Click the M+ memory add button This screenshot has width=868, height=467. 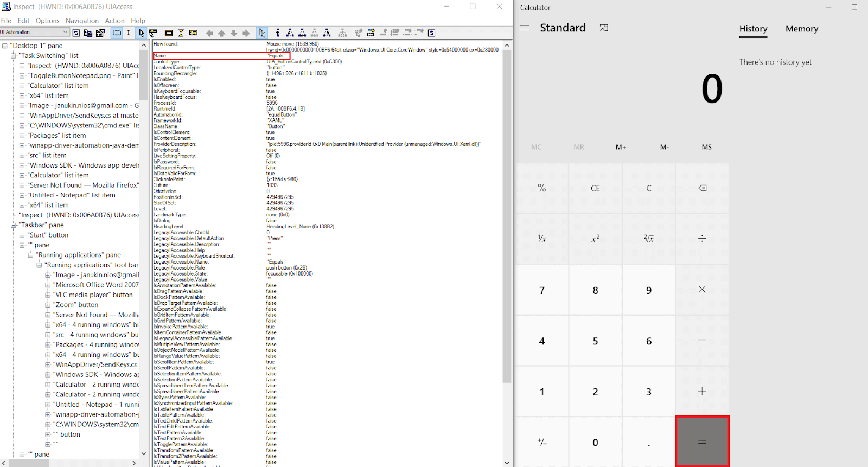pyautogui.click(x=621, y=147)
